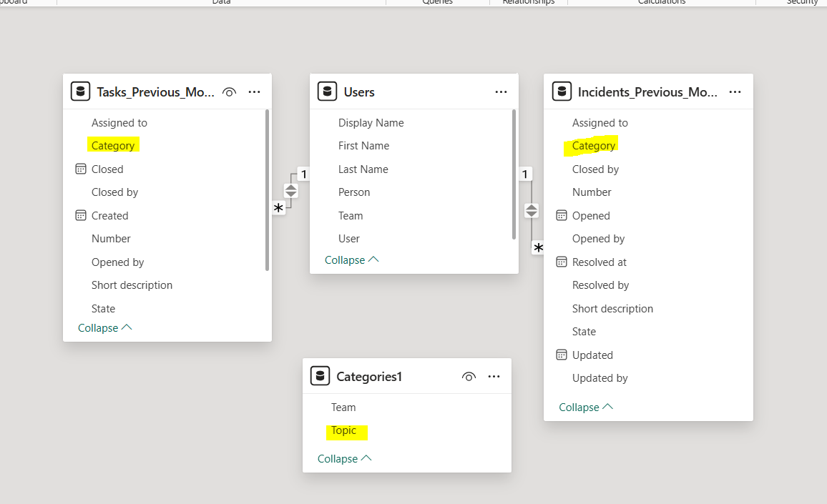Select Short description in Tasks table
The height and width of the screenshot is (504, 827).
point(132,285)
